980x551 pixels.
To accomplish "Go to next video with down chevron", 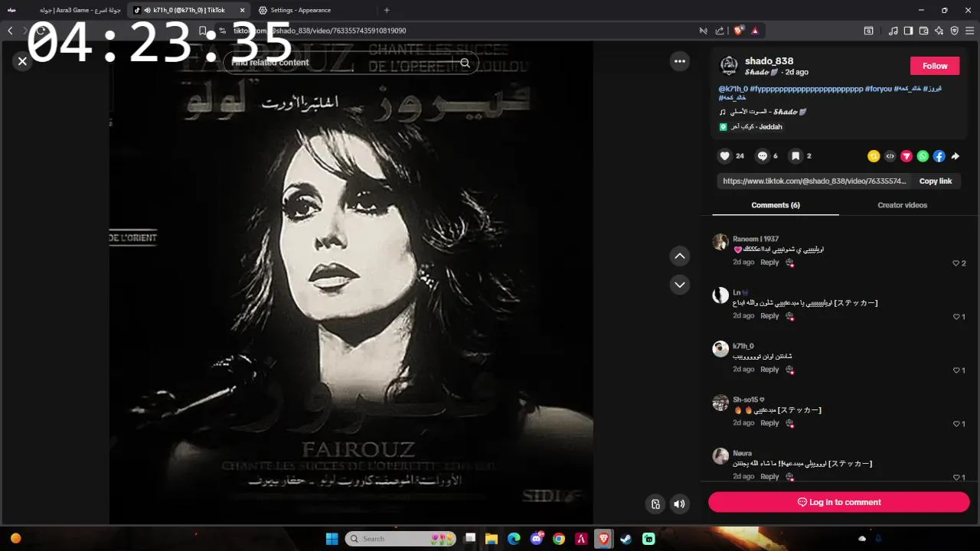I will [680, 285].
